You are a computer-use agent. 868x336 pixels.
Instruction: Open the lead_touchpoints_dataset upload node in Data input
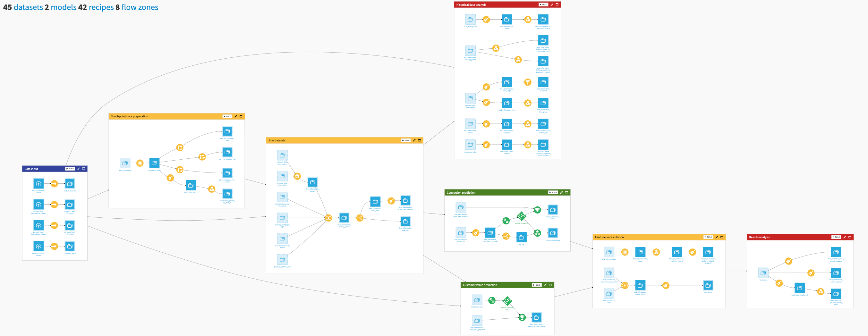point(38,184)
